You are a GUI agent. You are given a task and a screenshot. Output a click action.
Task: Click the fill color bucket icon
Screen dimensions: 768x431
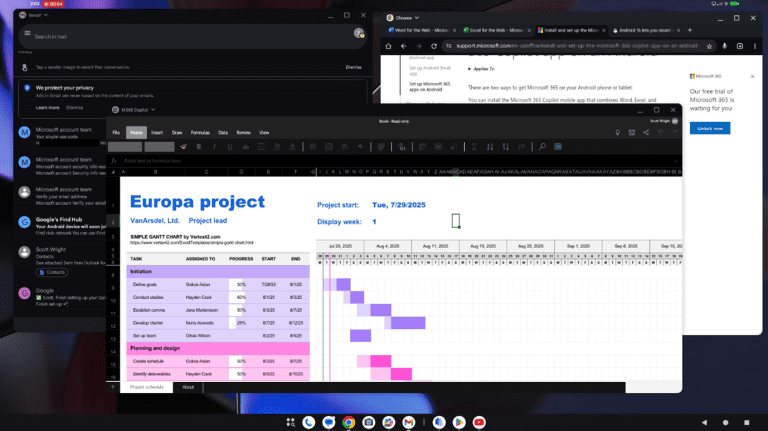[277, 146]
